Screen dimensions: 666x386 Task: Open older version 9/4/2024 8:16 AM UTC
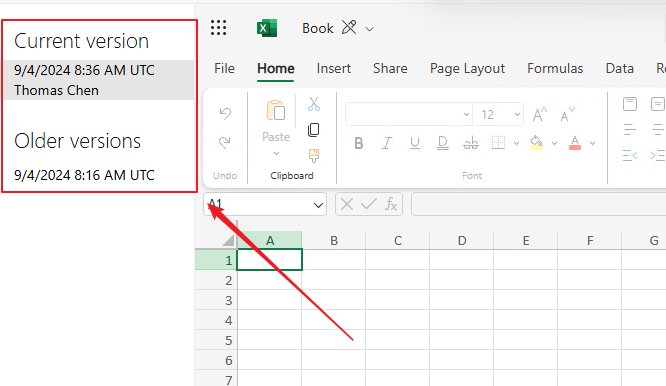pyautogui.click(x=84, y=175)
